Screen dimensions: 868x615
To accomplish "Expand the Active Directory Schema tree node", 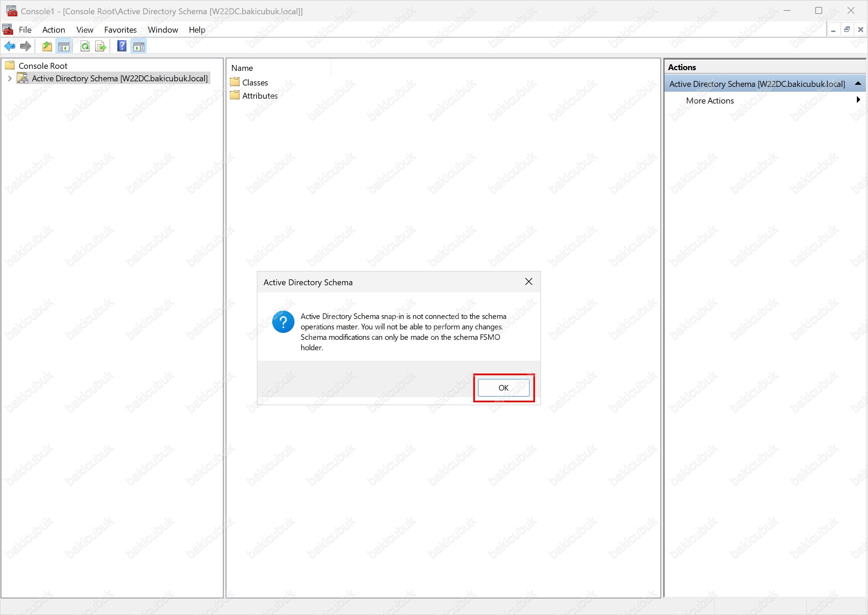I will [10, 79].
